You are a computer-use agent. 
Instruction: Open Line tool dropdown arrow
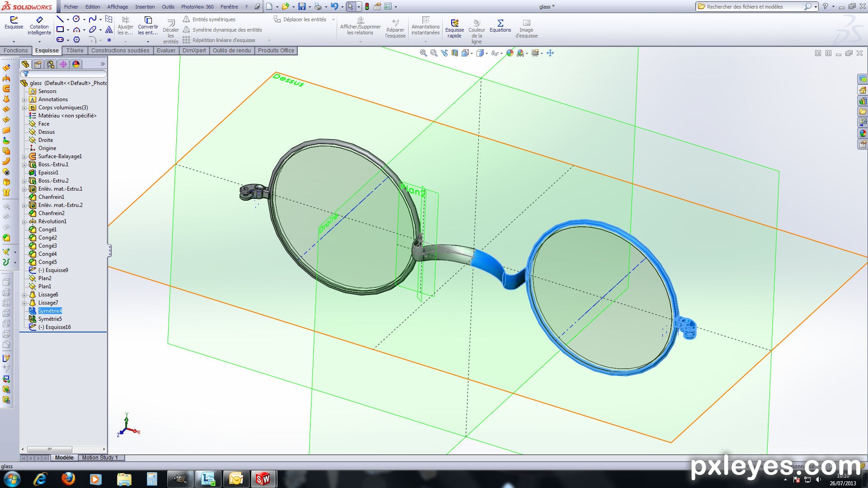click(x=68, y=19)
